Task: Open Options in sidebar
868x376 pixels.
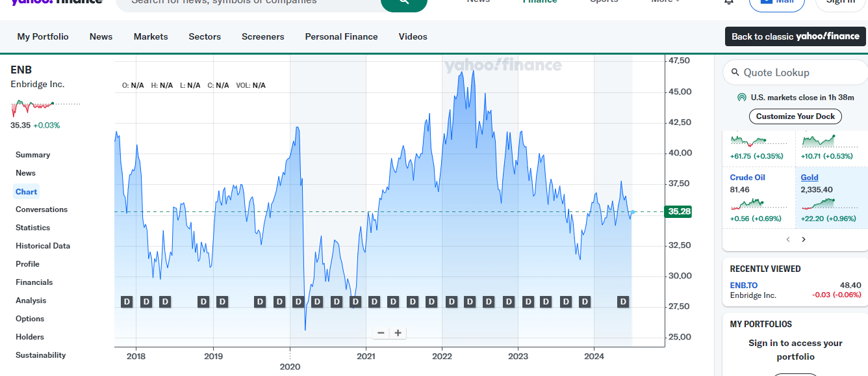Action: [x=30, y=319]
